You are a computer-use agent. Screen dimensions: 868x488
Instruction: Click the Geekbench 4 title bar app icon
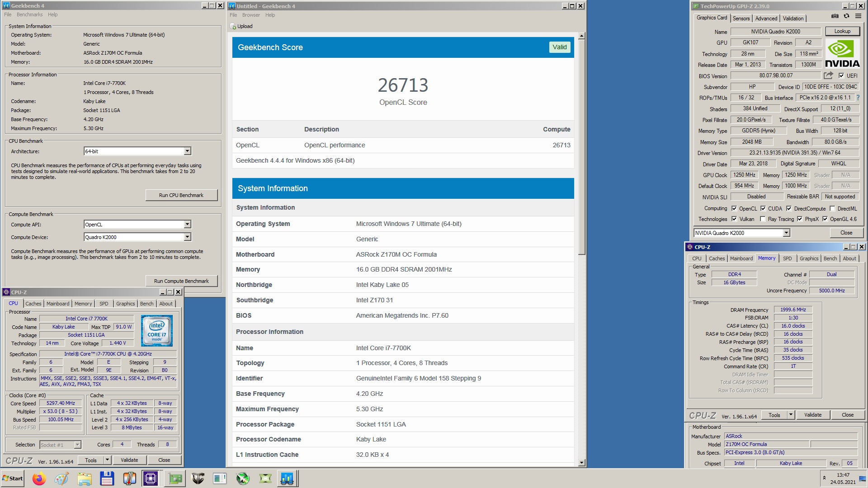[x=6, y=6]
